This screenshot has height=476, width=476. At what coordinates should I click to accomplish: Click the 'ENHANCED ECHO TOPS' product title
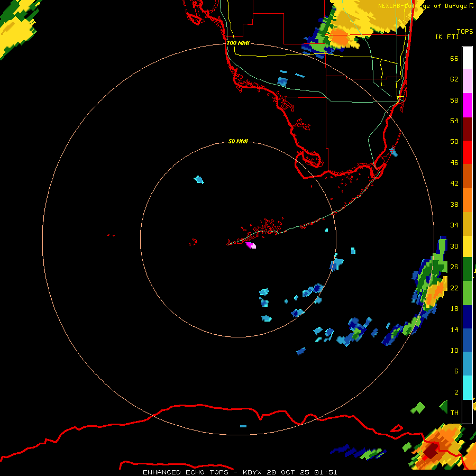coord(186,472)
